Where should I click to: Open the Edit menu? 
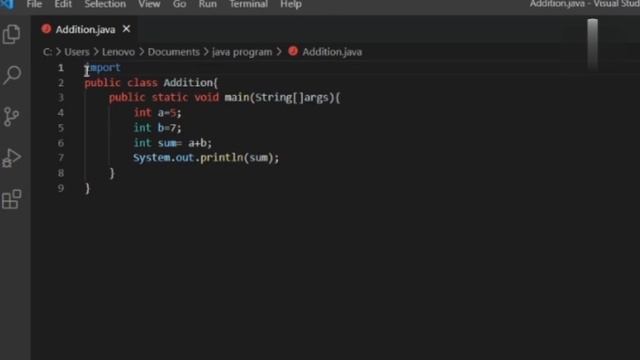[63, 4]
